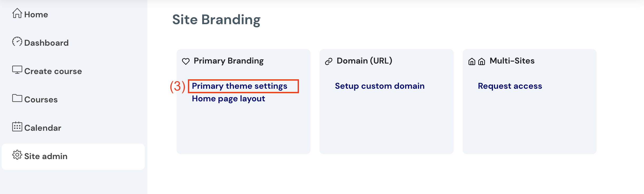Select Create course in sidebar

(x=53, y=71)
